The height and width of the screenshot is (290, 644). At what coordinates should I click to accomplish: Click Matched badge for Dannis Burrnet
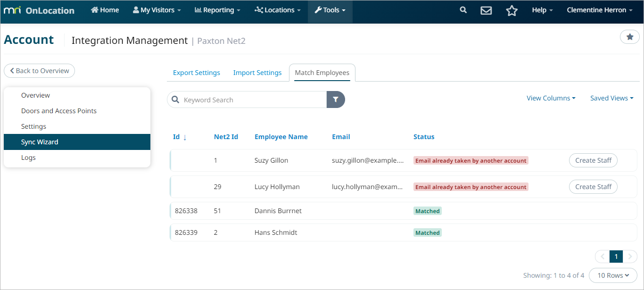click(x=428, y=211)
